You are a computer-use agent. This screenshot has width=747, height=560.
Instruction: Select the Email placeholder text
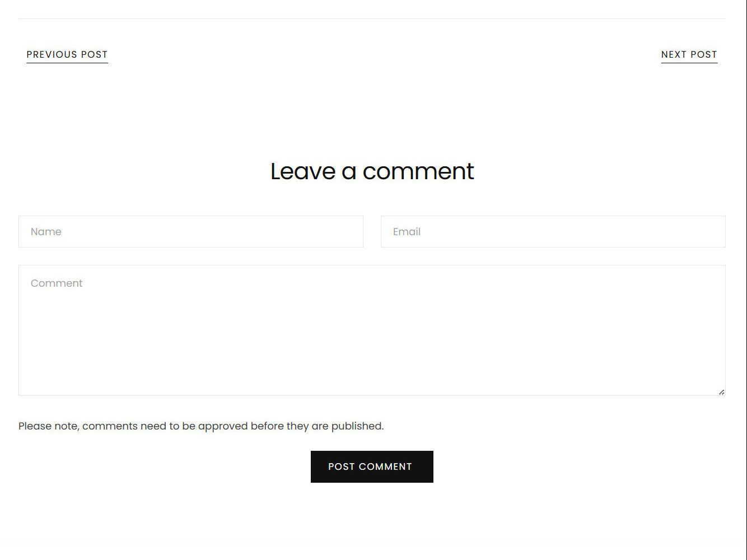[x=407, y=232]
